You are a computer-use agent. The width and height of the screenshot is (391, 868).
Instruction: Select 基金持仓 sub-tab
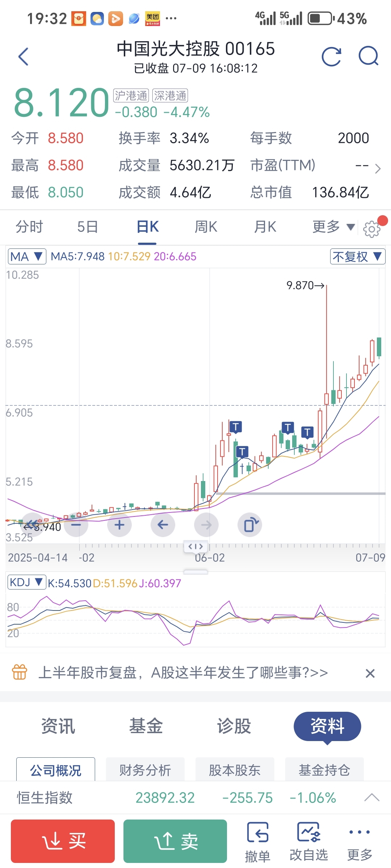(324, 770)
